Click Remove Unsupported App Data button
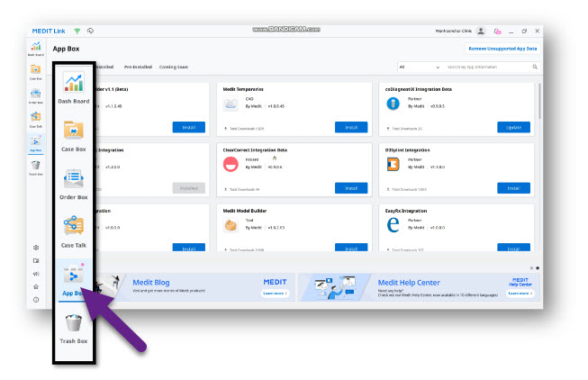This screenshot has width=588, height=380. click(x=502, y=49)
